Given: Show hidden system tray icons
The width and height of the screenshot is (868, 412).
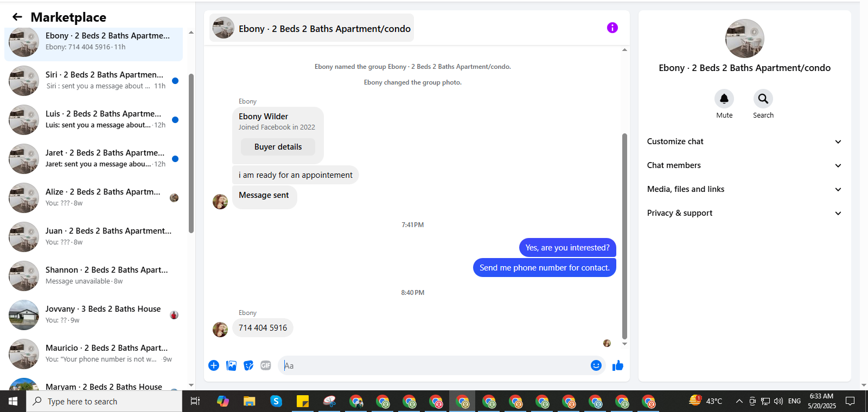Looking at the screenshot, I should click(x=739, y=401).
